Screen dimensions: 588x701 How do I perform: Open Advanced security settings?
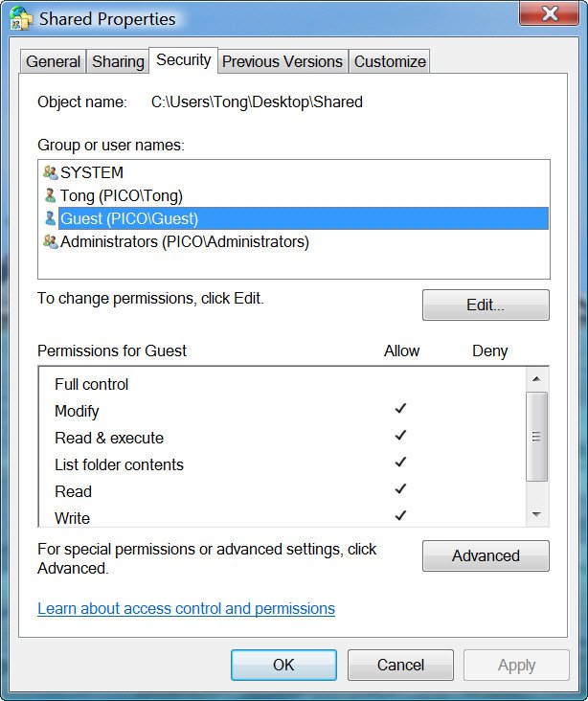(486, 556)
